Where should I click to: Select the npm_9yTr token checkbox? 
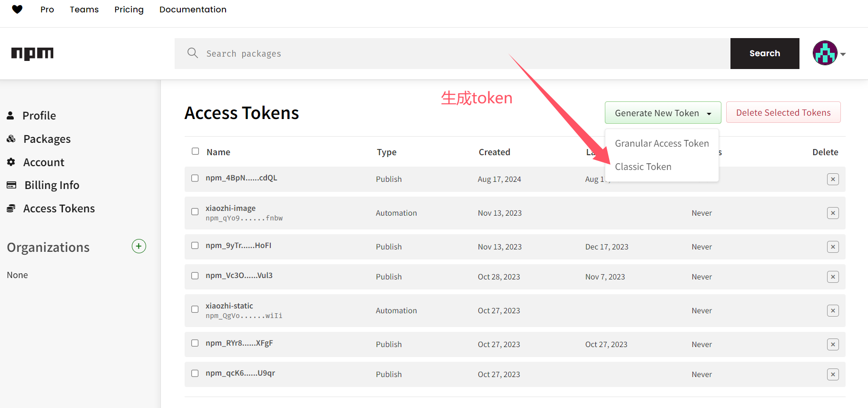195,246
